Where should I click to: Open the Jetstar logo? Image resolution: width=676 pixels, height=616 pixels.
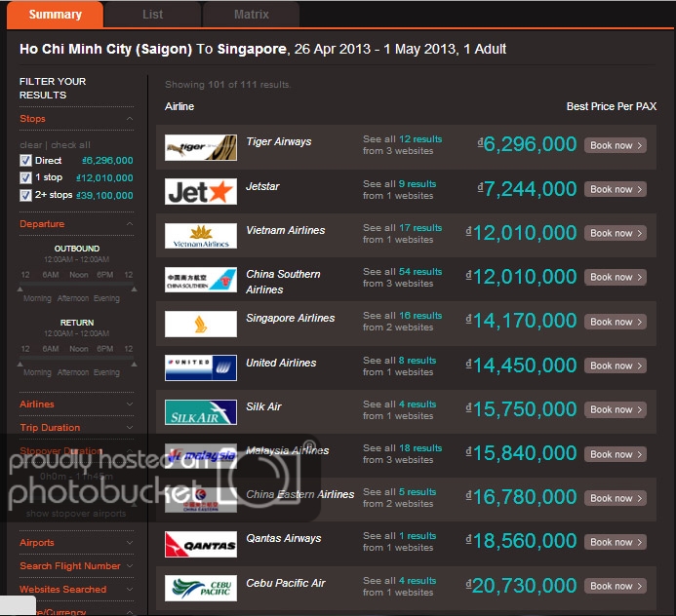(201, 191)
